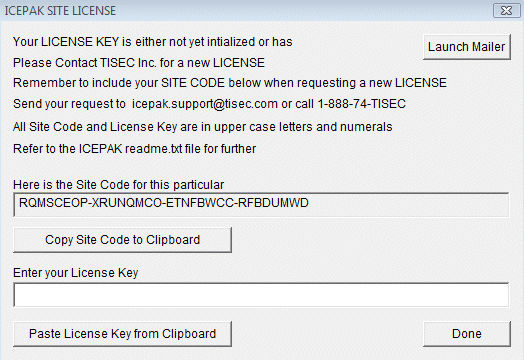Click the 1-888-74-TISEC phone number
The width and height of the screenshot is (524, 360).
click(x=362, y=104)
